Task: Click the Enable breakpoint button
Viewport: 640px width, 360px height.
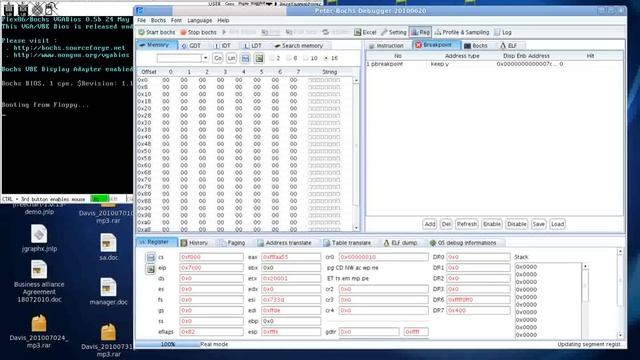Action: pos(491,224)
